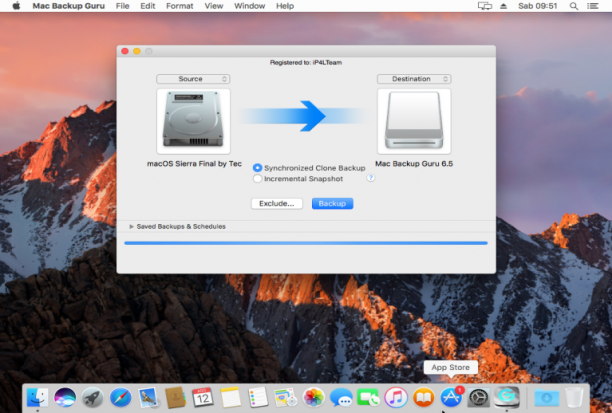Open App Store icon in dock
Image resolution: width=612 pixels, height=413 pixels.
pyautogui.click(x=451, y=397)
